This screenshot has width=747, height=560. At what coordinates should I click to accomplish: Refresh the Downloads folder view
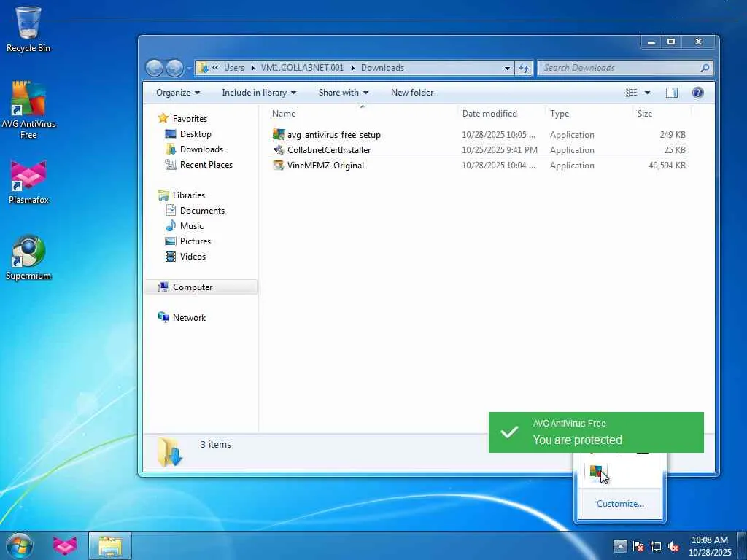[x=524, y=68]
